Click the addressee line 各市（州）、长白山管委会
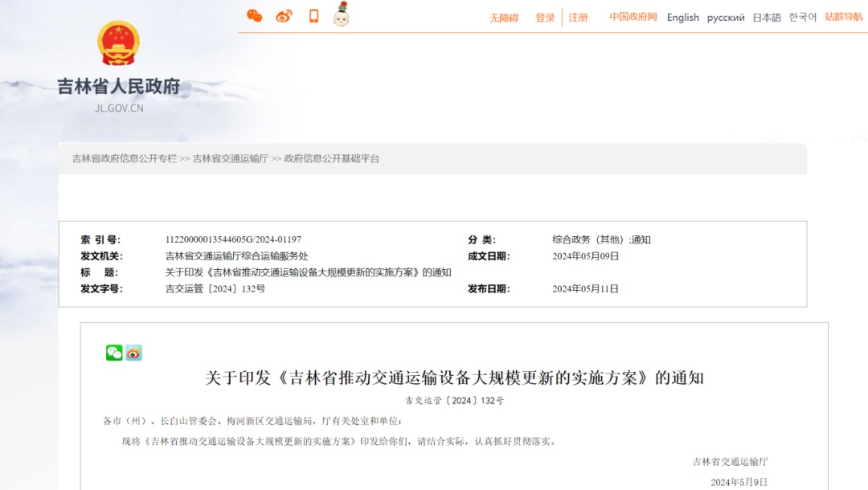The width and height of the screenshot is (868, 490). point(252,421)
